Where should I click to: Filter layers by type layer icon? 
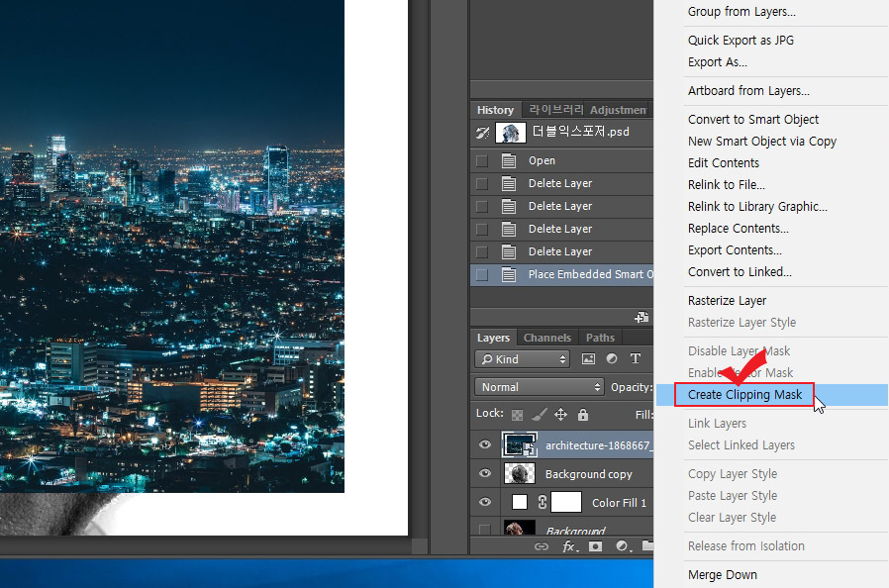pyautogui.click(x=636, y=358)
